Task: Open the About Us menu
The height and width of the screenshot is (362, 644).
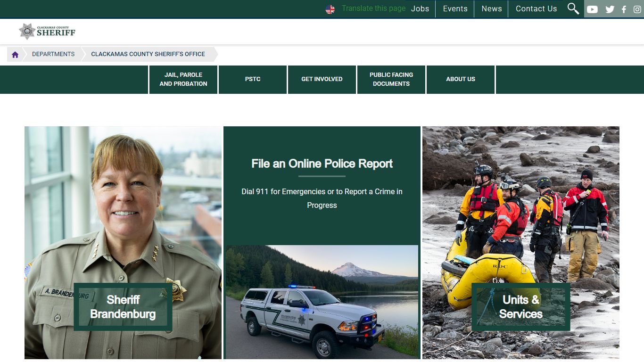Action: coord(461,79)
